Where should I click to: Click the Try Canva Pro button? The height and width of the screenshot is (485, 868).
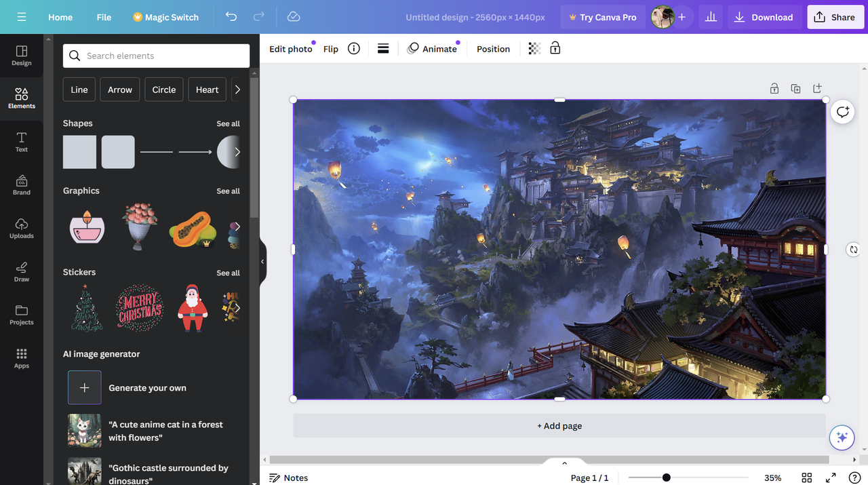(x=603, y=17)
